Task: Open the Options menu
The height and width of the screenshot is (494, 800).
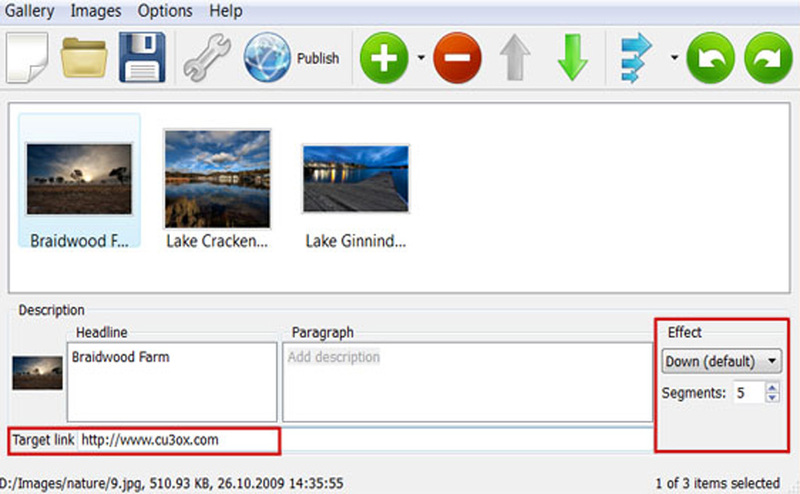Action: click(x=165, y=11)
